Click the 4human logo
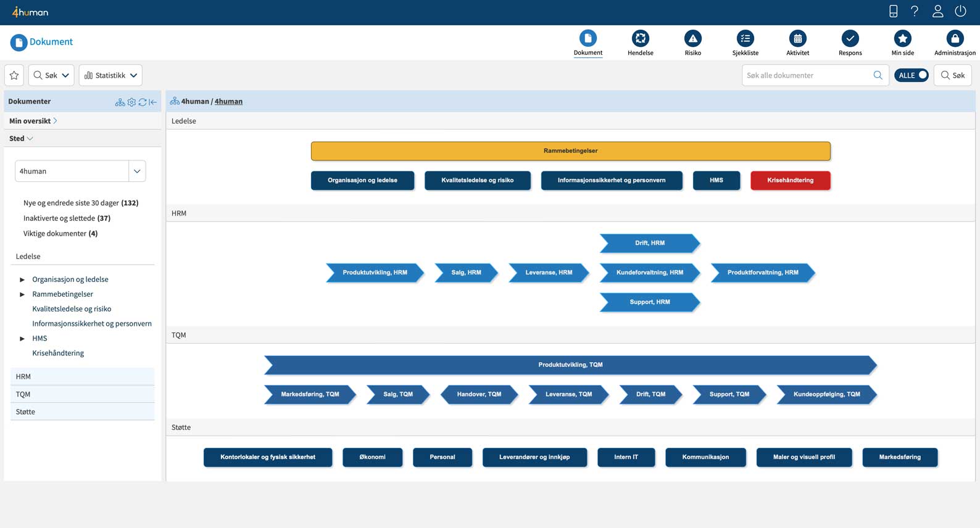 tap(30, 12)
